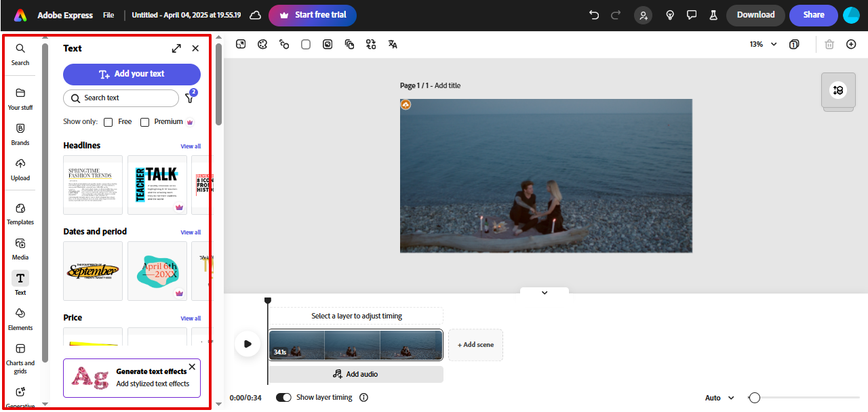Open the Auto quality dropdown
Viewport: 868px width, 412px height.
pos(718,398)
